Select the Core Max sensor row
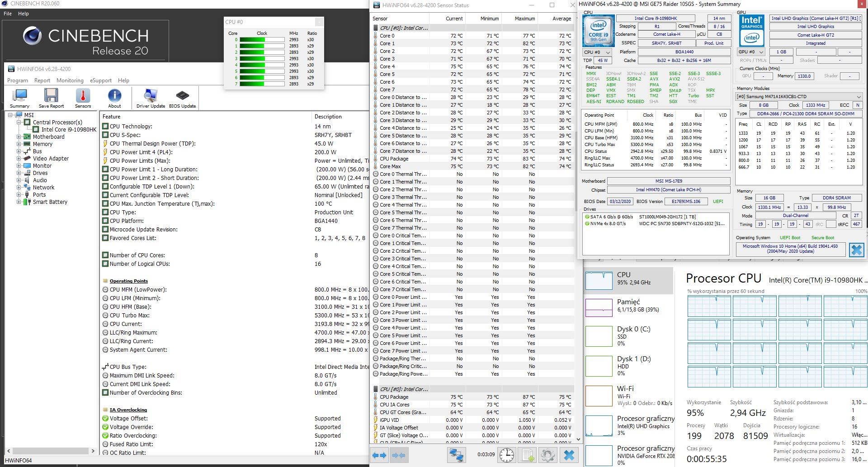The width and height of the screenshot is (868, 467). 473,166
